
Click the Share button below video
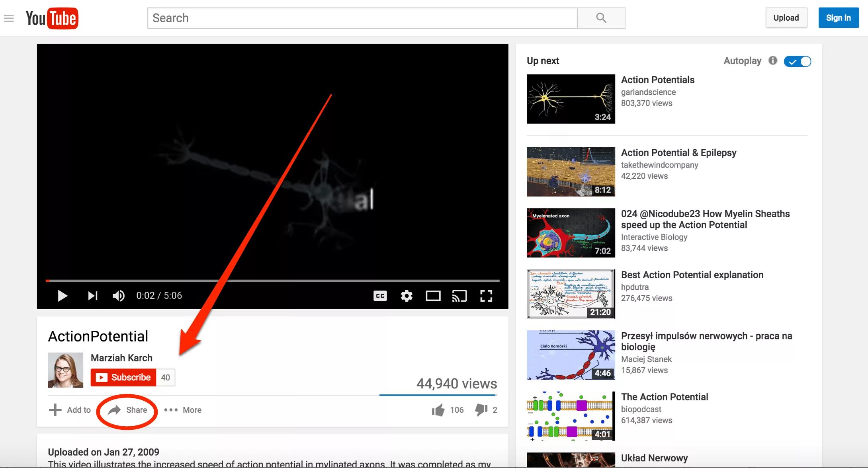(127, 410)
